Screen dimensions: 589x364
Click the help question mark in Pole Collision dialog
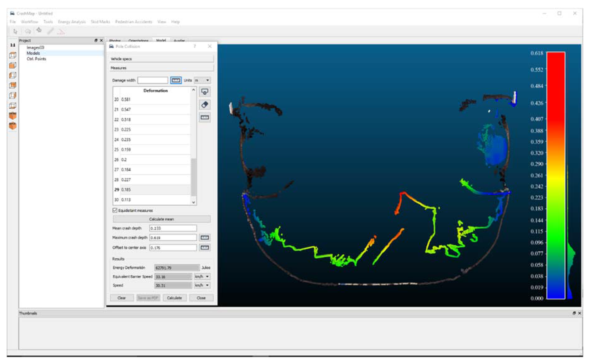pos(195,46)
